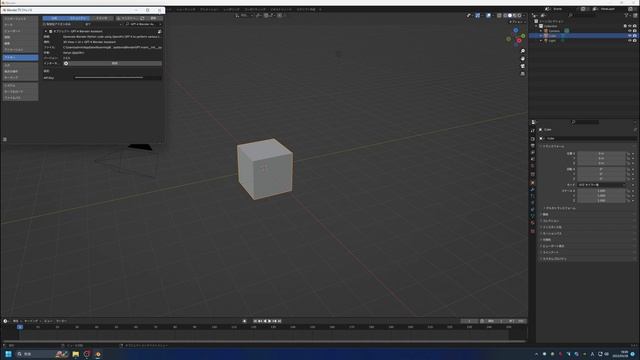Click the blue Z axis on navigation gizmo
This screenshot has width=640, height=360.
(516, 30)
